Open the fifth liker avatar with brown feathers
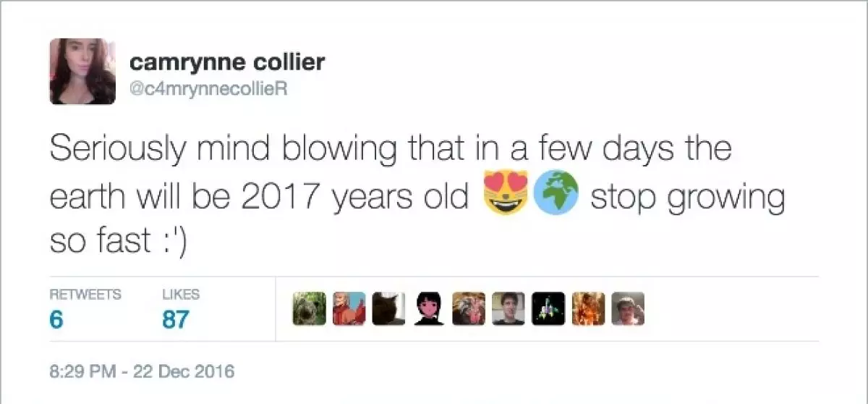 pos(467,309)
